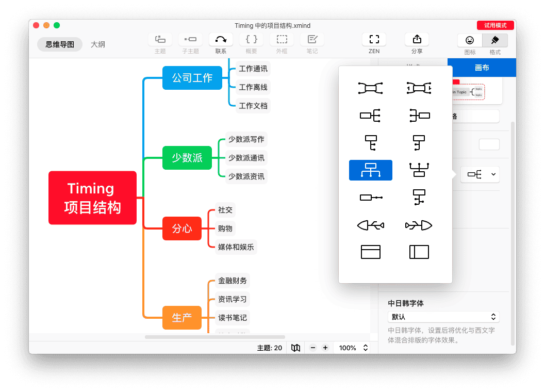Image resolution: width=545 pixels, height=392 pixels.
Task: Select the central topic Timing 项目结构
Action: point(92,198)
